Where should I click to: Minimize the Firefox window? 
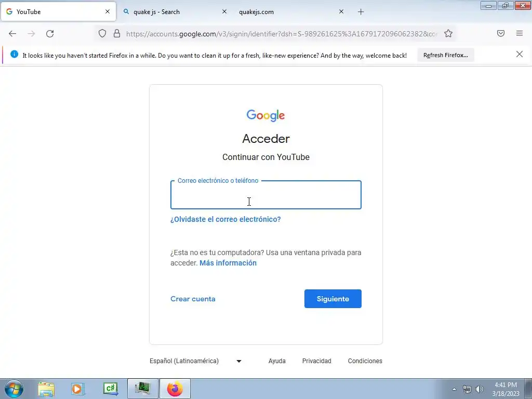point(488,5)
